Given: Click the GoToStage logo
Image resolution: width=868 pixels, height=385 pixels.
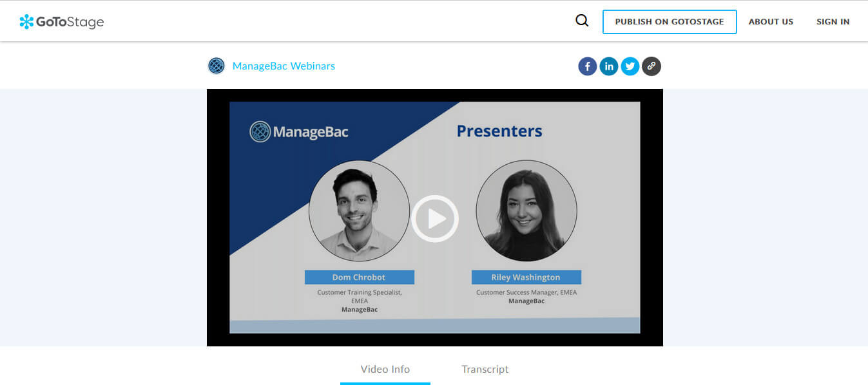Looking at the screenshot, I should (62, 22).
